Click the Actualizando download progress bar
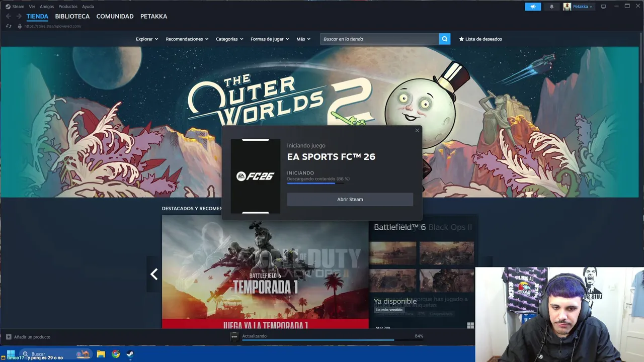Viewport: 644px width, 362px height. coord(333,340)
